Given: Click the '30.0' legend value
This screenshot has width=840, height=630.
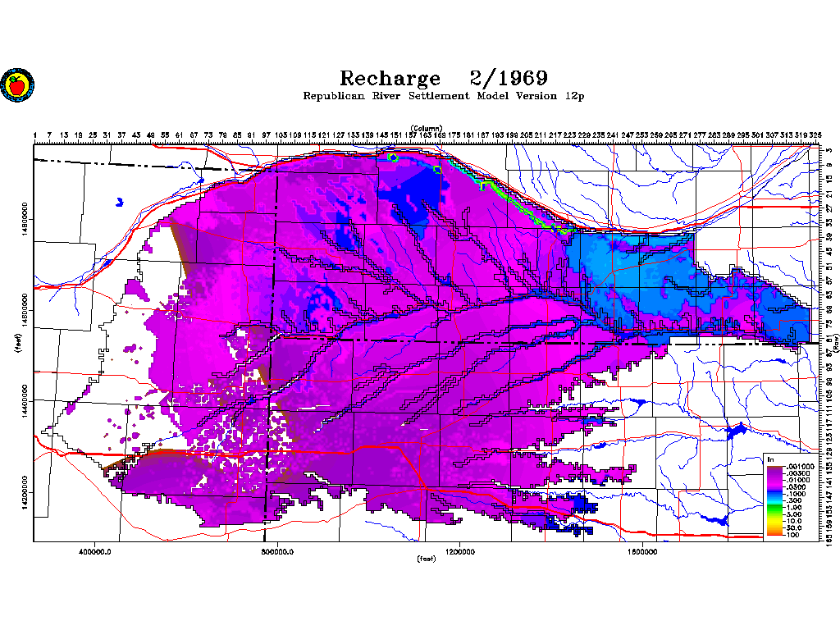Looking at the screenshot, I should pyautogui.click(x=794, y=527).
